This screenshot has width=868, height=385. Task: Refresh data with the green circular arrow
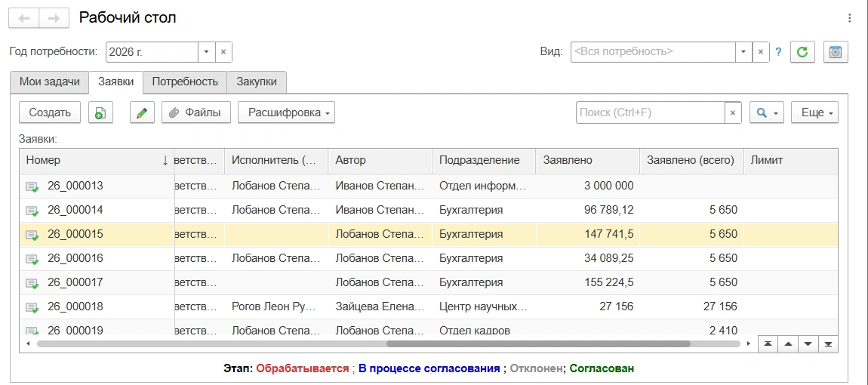[802, 52]
